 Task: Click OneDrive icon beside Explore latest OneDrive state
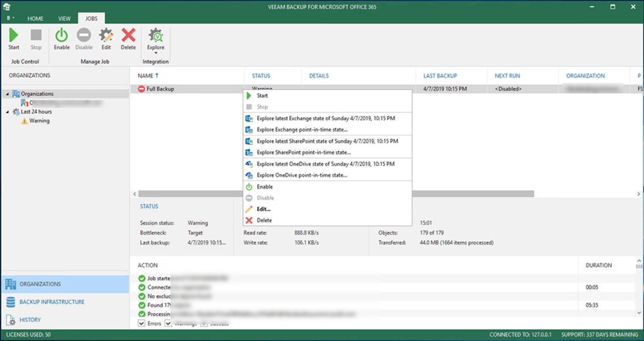tap(249, 164)
